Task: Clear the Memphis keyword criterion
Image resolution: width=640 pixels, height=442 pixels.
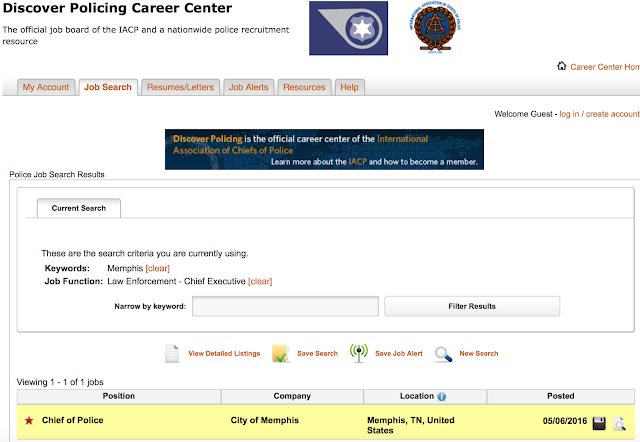Action: 158,268
